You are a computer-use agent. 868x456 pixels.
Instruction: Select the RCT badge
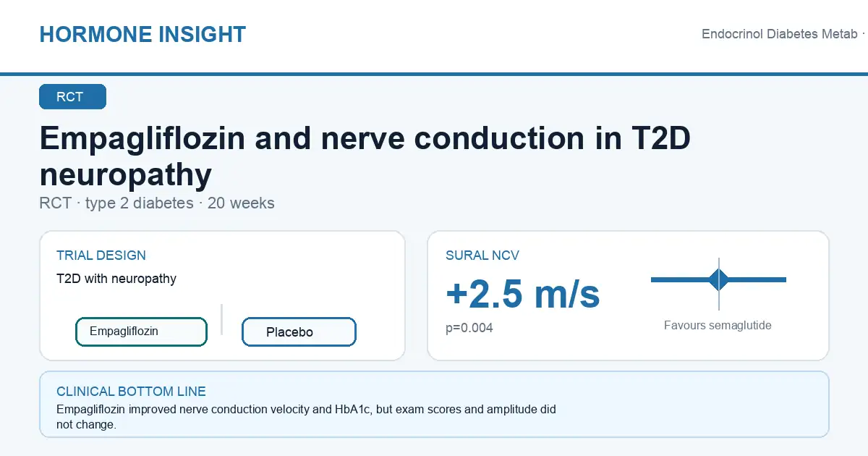tap(72, 97)
